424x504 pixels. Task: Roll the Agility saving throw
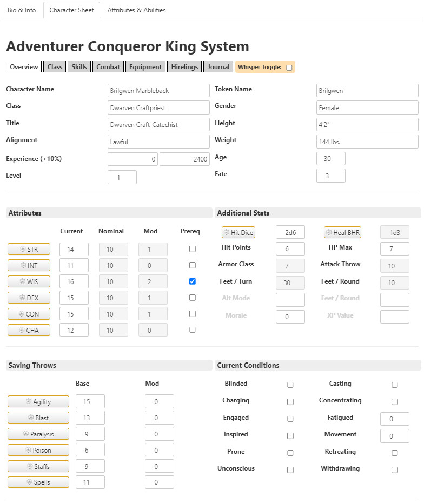click(x=38, y=401)
